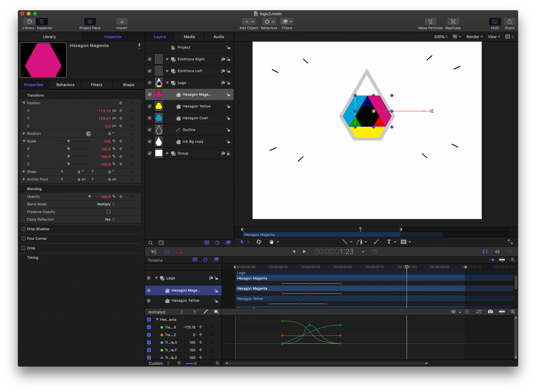Expand Emittions Left group in layers
Screen dimensions: 536x392
[167, 71]
